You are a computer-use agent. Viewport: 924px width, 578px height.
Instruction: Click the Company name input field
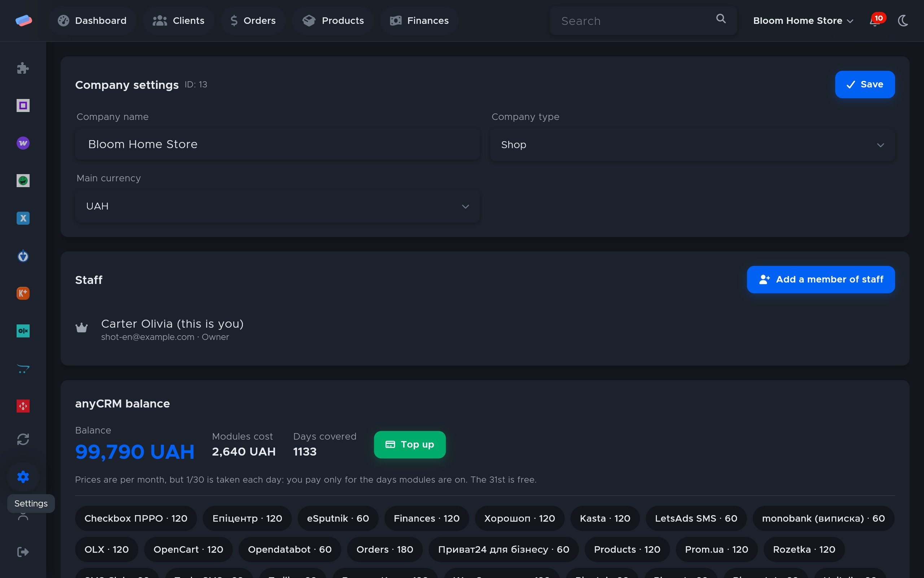(277, 144)
